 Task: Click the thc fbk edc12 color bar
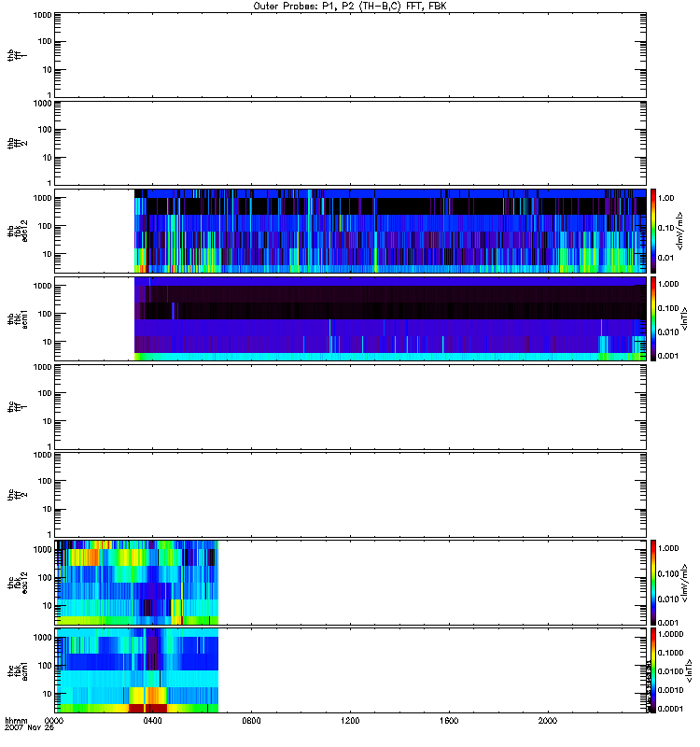pos(653,582)
